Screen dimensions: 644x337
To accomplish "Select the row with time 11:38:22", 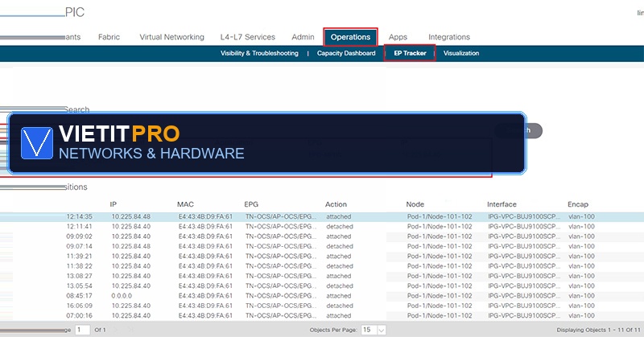I will [322, 266].
